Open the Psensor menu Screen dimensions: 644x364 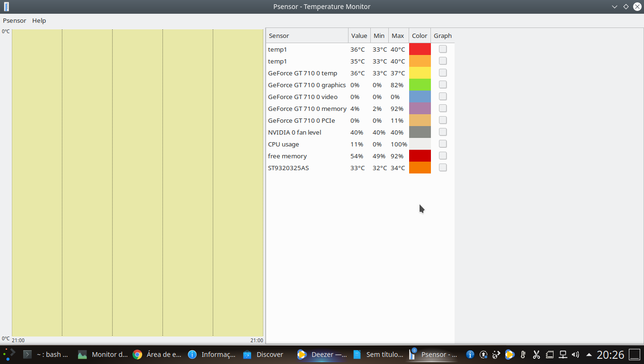15,20
